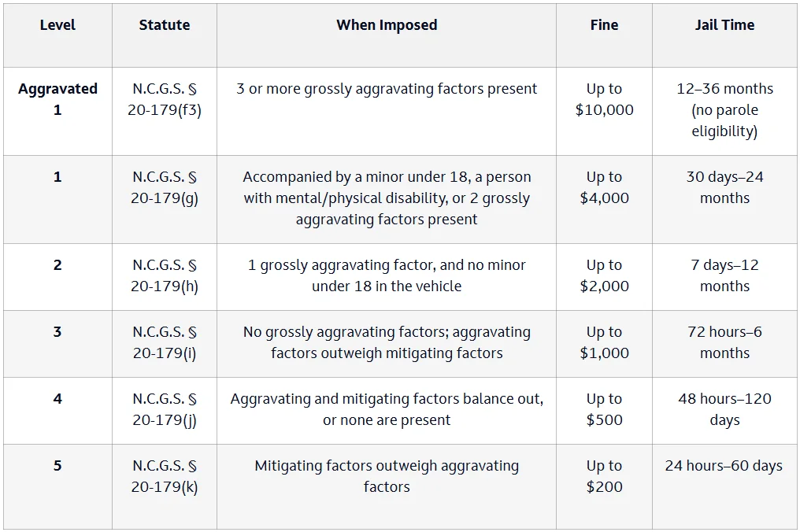Click the 72 hours–6 months cell
The width and height of the screenshot is (800, 532).
(x=724, y=344)
